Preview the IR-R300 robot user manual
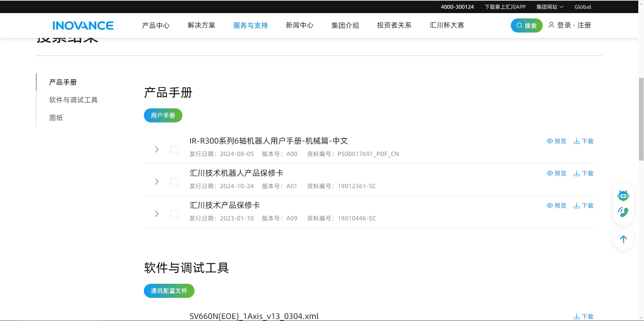The image size is (644, 321). point(556,141)
